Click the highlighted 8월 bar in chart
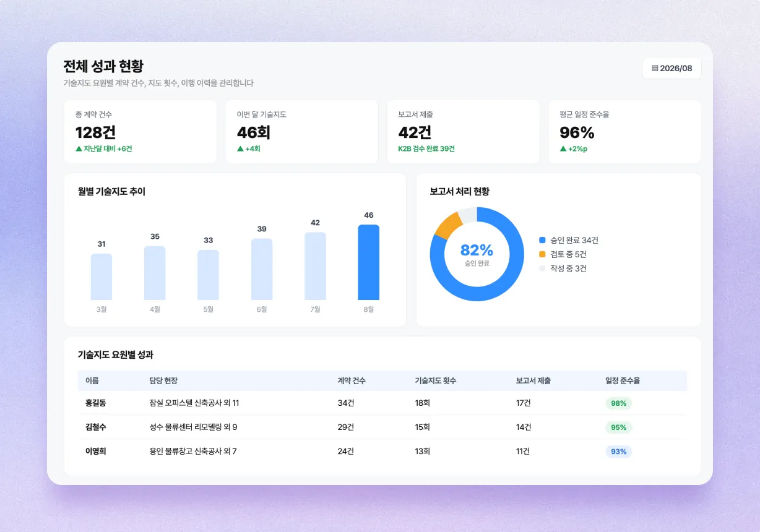The image size is (760, 532). 369,262
